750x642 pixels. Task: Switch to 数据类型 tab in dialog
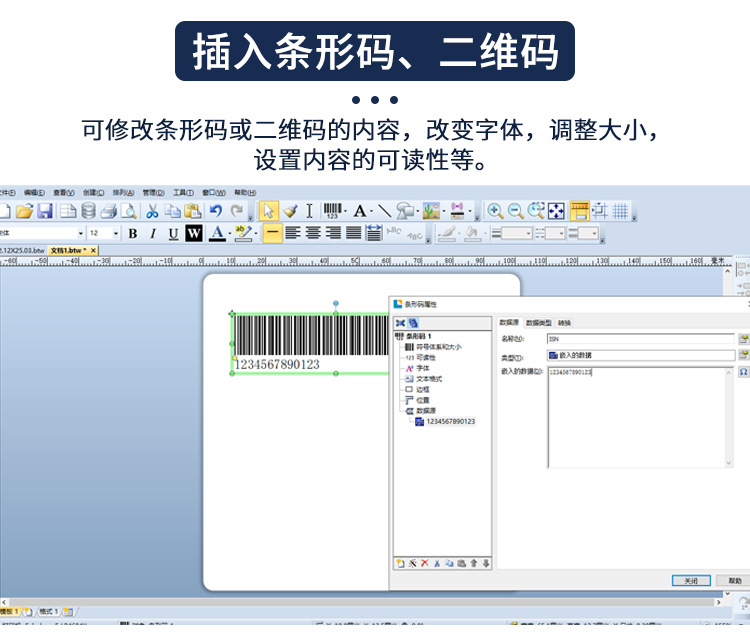tap(539, 323)
